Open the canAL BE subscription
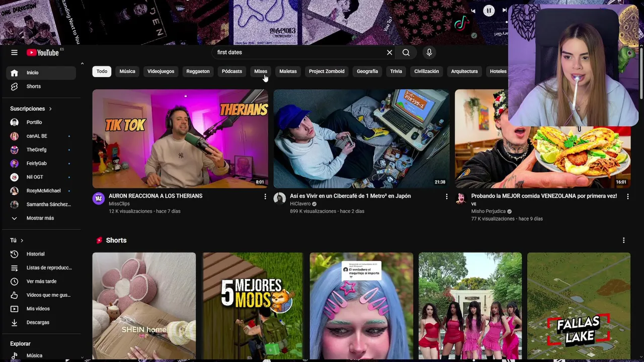The height and width of the screenshot is (362, 644). (x=41, y=136)
